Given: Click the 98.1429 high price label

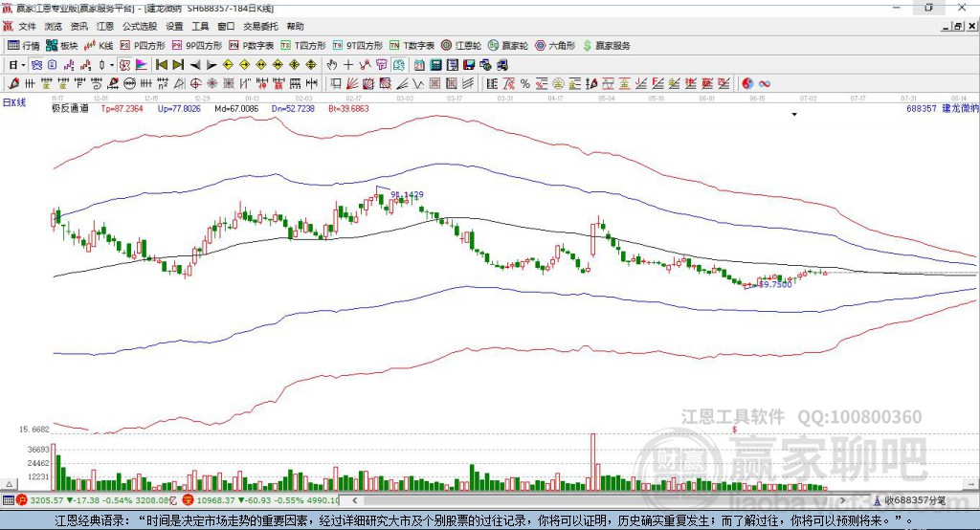Looking at the screenshot, I should [x=407, y=194].
